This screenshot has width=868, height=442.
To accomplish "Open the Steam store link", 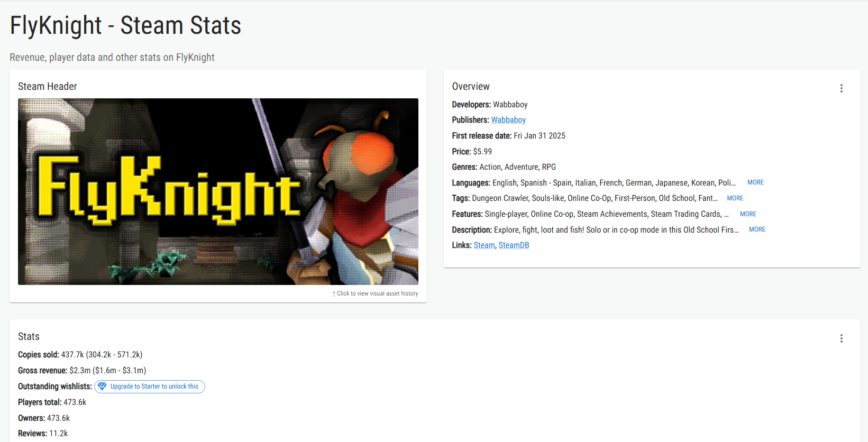I will coord(484,245).
